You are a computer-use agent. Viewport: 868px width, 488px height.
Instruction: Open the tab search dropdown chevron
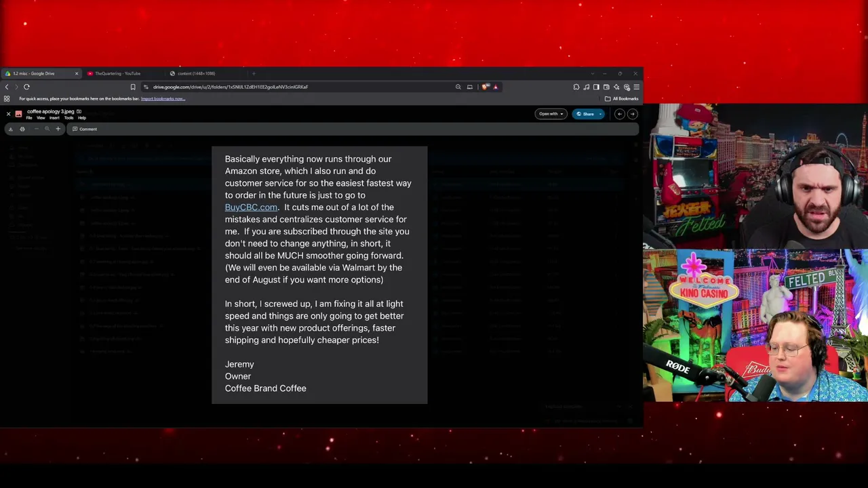click(x=592, y=73)
